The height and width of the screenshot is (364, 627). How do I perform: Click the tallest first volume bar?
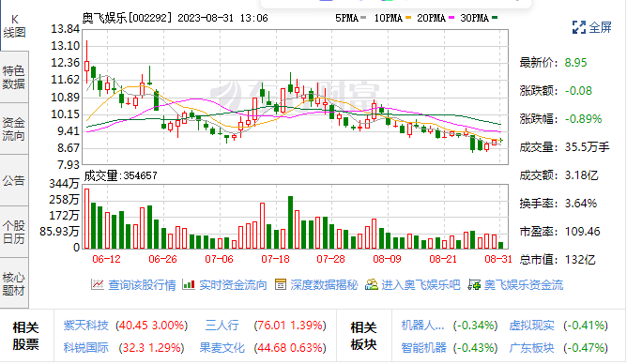pyautogui.click(x=86, y=219)
